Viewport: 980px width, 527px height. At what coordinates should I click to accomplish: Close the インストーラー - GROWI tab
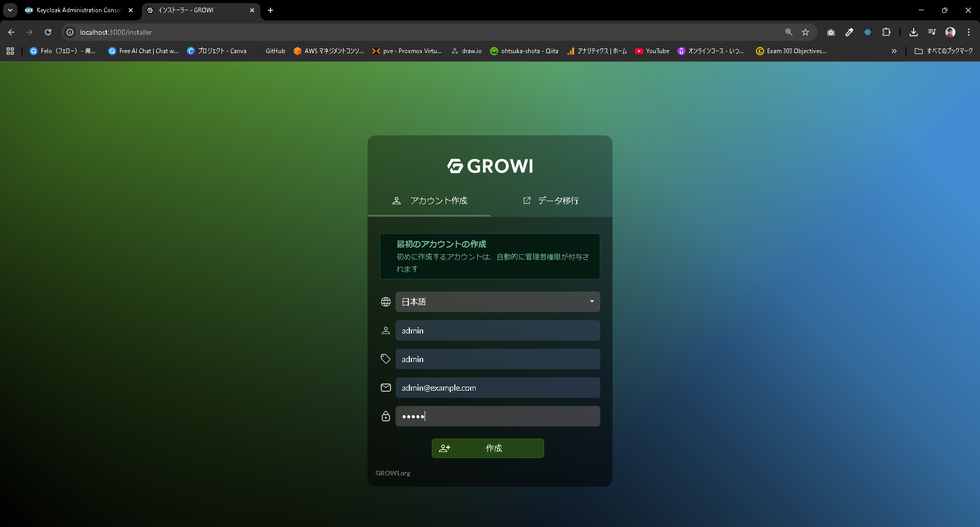252,10
